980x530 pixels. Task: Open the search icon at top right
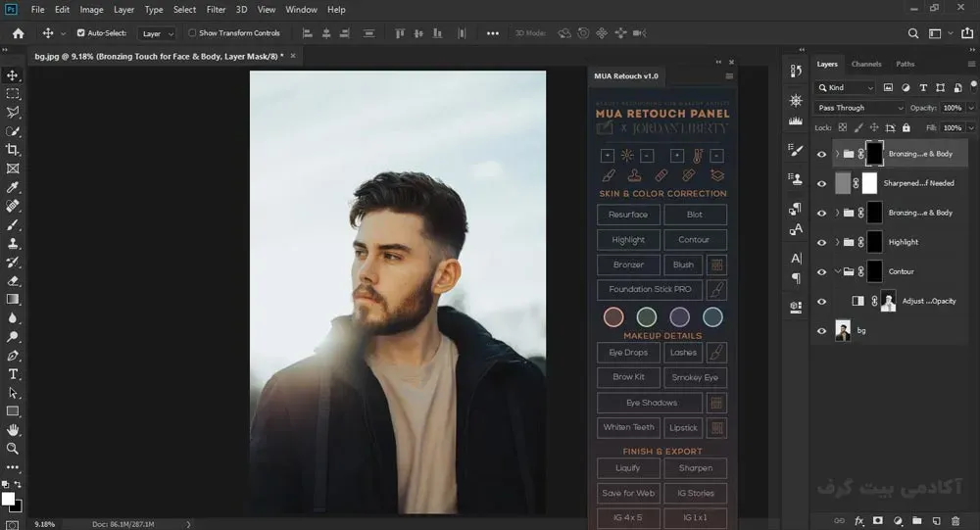click(913, 33)
